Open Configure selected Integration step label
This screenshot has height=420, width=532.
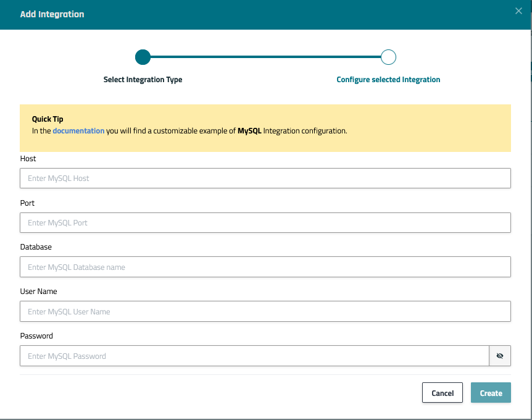388,80
